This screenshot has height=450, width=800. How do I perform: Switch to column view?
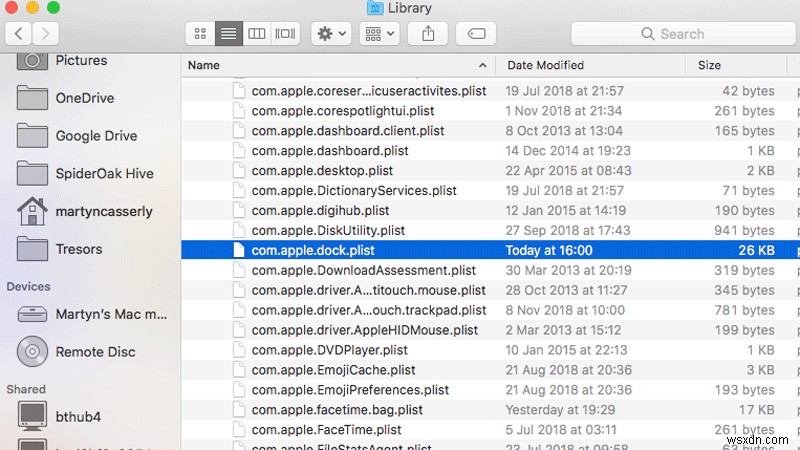(x=257, y=34)
